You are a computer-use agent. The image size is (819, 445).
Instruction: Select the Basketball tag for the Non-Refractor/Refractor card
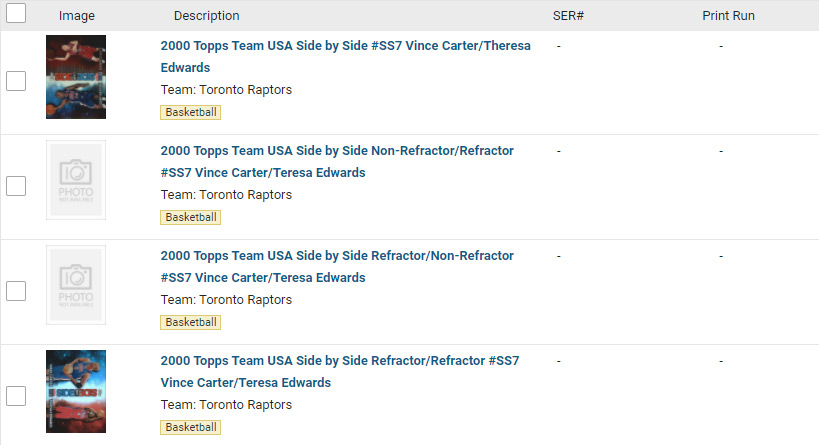pyautogui.click(x=190, y=217)
